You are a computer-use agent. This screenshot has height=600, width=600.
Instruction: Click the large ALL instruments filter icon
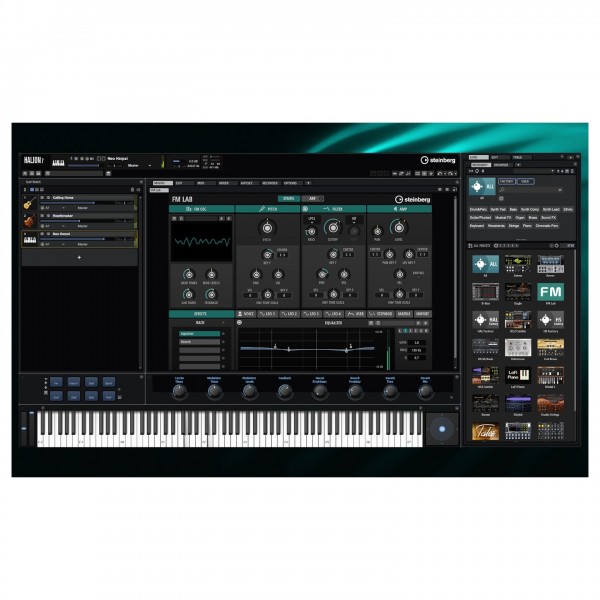482,187
